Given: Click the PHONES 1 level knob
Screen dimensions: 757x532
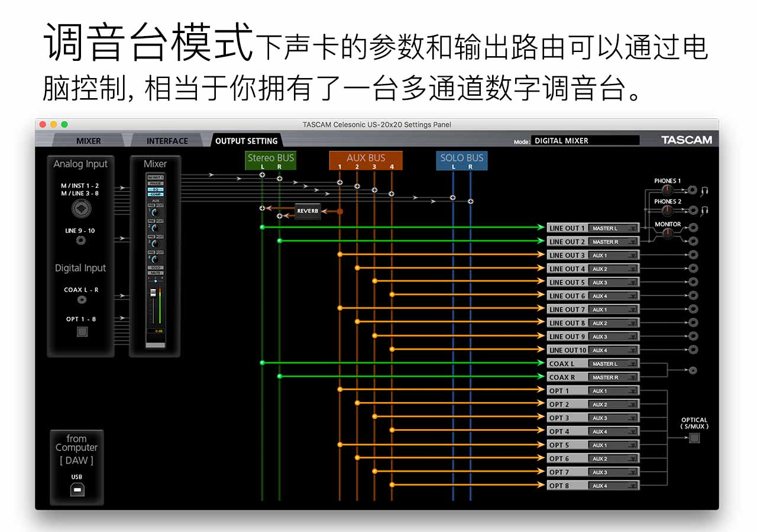Looking at the screenshot, I should tap(667, 190).
